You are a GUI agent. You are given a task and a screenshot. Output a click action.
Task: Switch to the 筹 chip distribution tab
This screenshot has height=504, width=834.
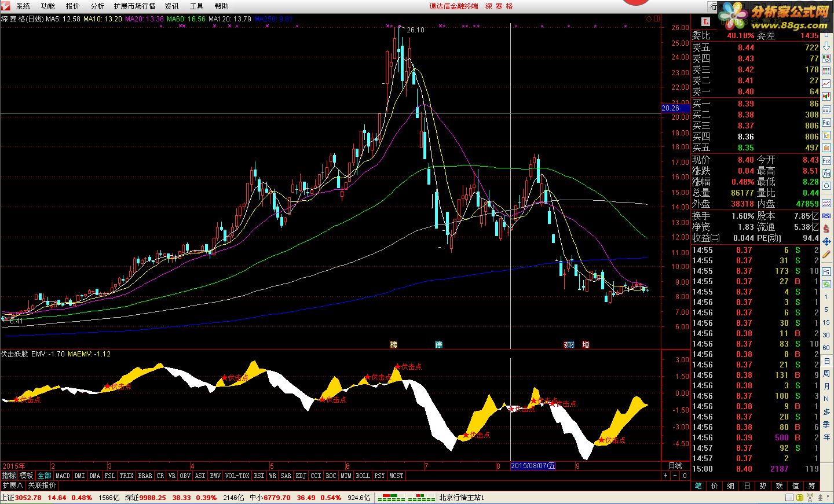(811, 486)
